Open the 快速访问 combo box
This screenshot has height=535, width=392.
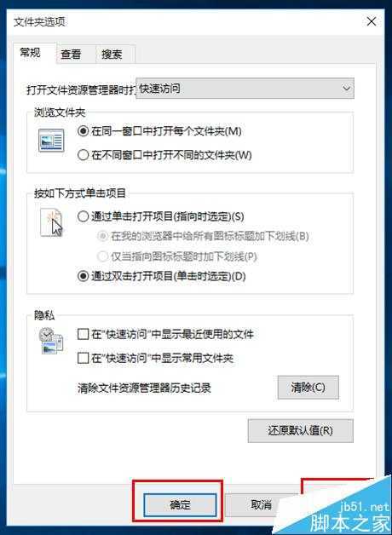point(245,89)
